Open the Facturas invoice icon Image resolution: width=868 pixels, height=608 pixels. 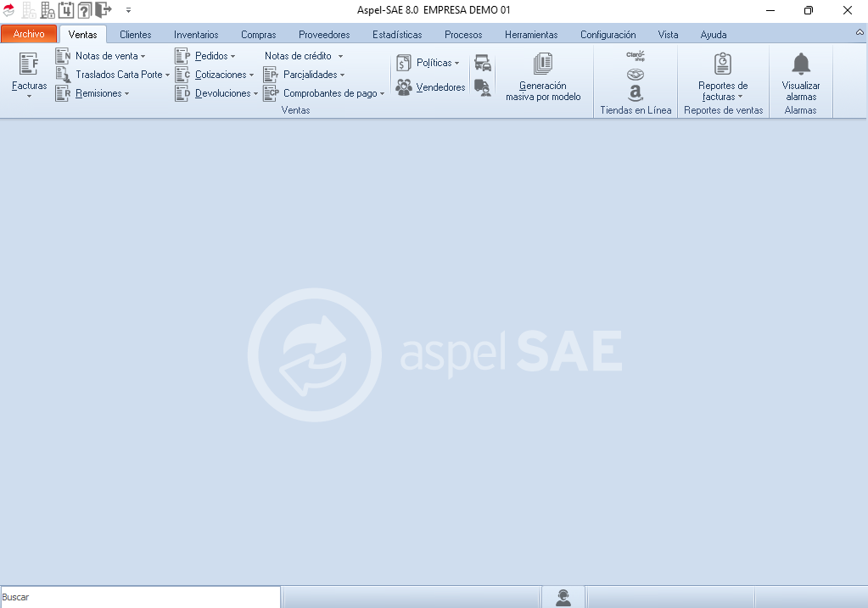[x=29, y=64]
